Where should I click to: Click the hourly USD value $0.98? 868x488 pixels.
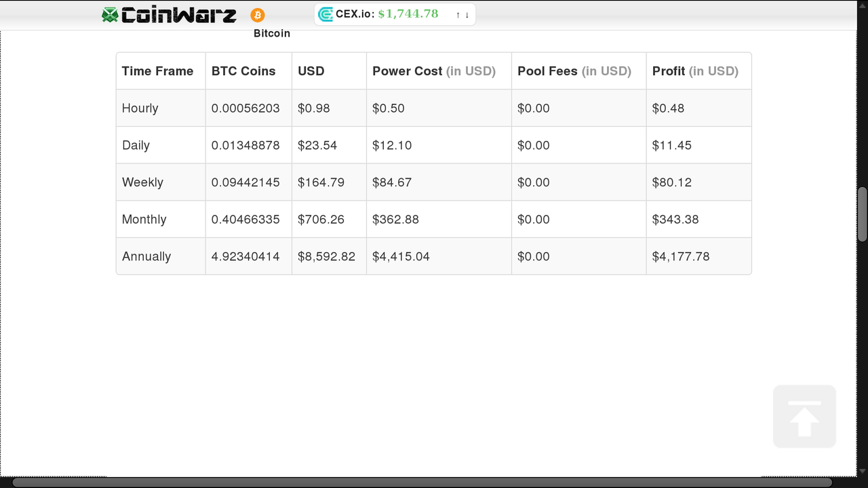point(314,108)
